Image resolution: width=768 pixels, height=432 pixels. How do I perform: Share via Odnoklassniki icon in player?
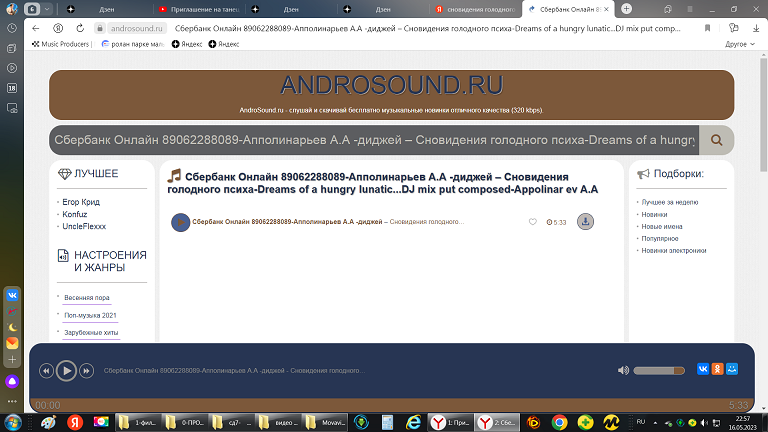(718, 369)
